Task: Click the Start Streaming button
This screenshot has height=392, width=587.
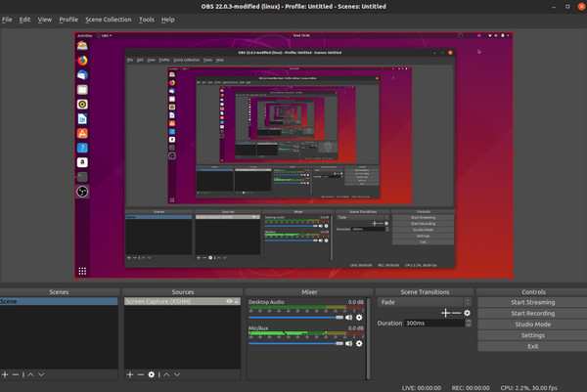Action: [532, 302]
